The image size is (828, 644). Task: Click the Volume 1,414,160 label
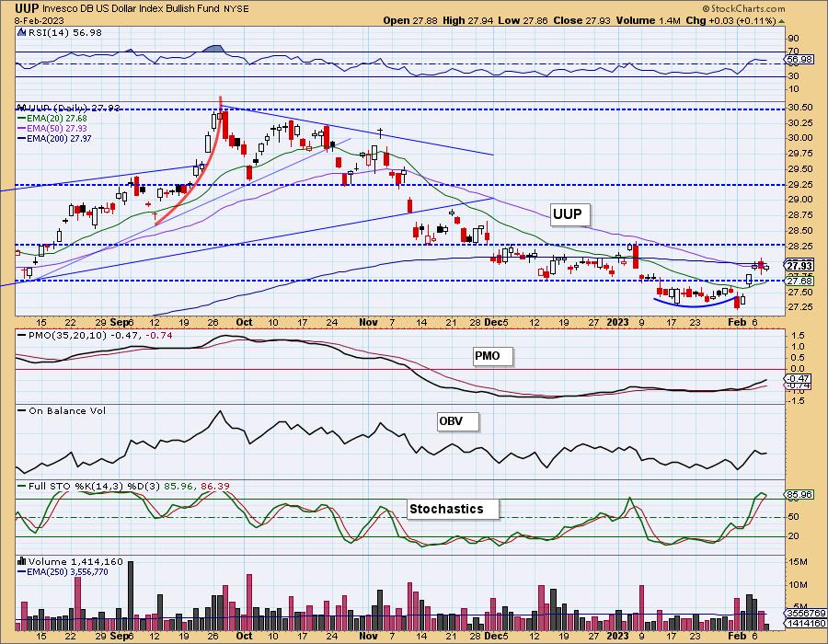point(75,561)
